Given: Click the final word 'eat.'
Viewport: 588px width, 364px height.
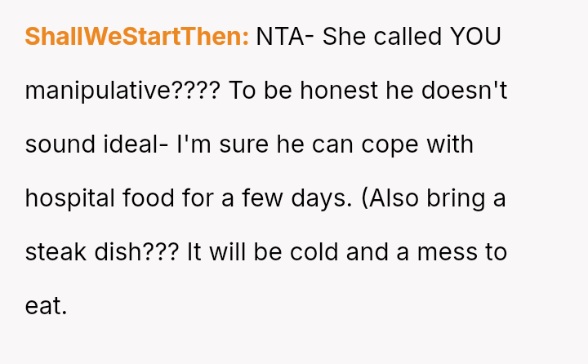Looking at the screenshot, I should [x=46, y=306].
